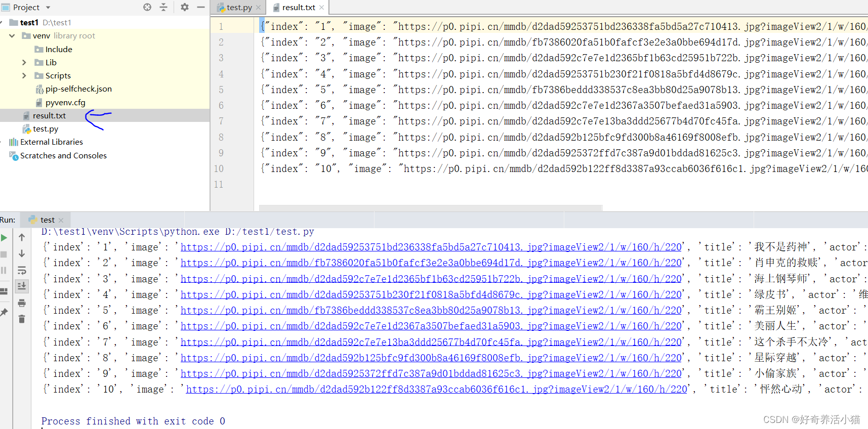
Task: Click the pause output icon
Action: [x=4, y=270]
